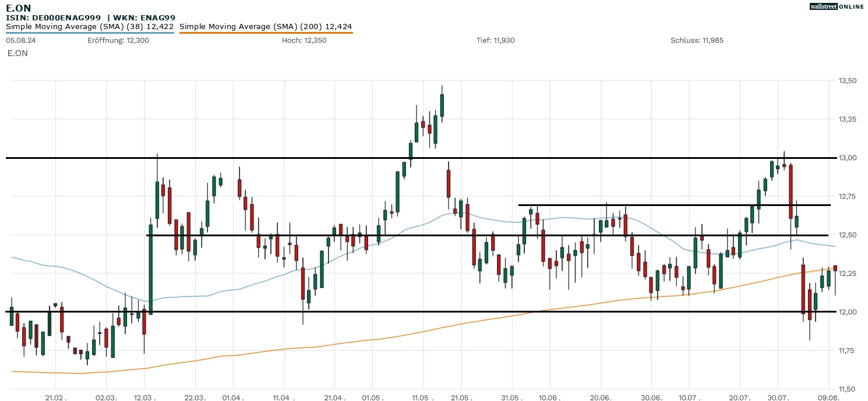Click the SMA (200) legend label
This screenshot has height=401, width=868.
(x=266, y=26)
